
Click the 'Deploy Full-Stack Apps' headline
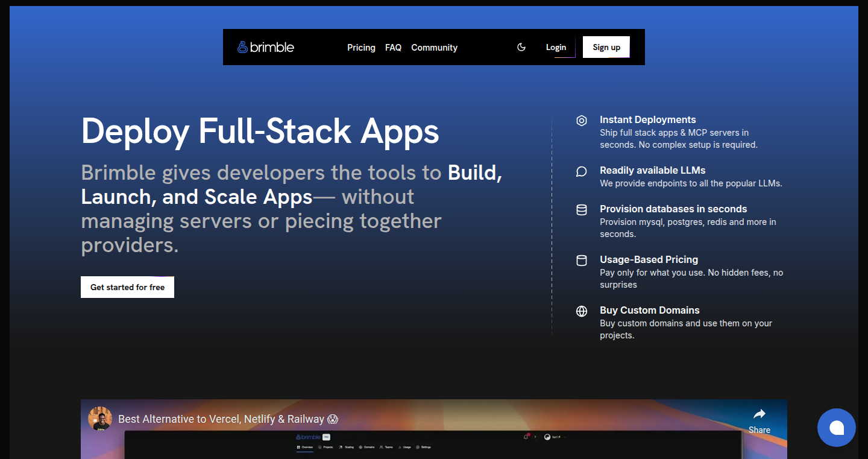260,131
